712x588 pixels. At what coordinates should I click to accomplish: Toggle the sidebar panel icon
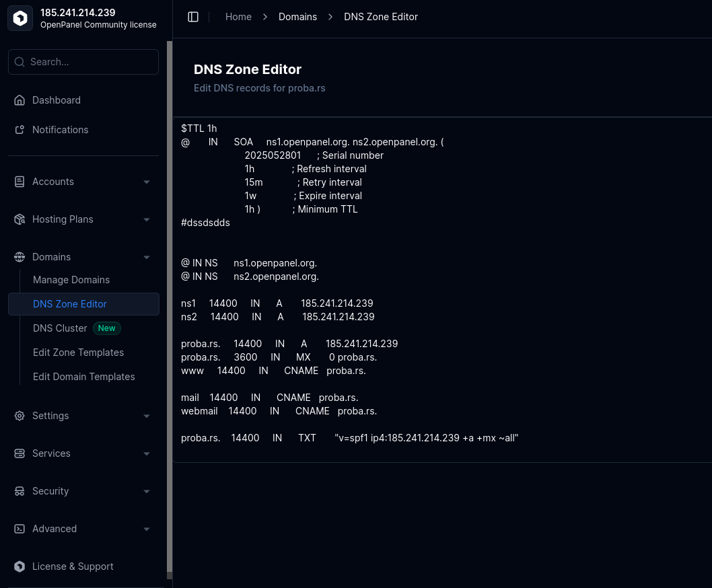(x=193, y=17)
